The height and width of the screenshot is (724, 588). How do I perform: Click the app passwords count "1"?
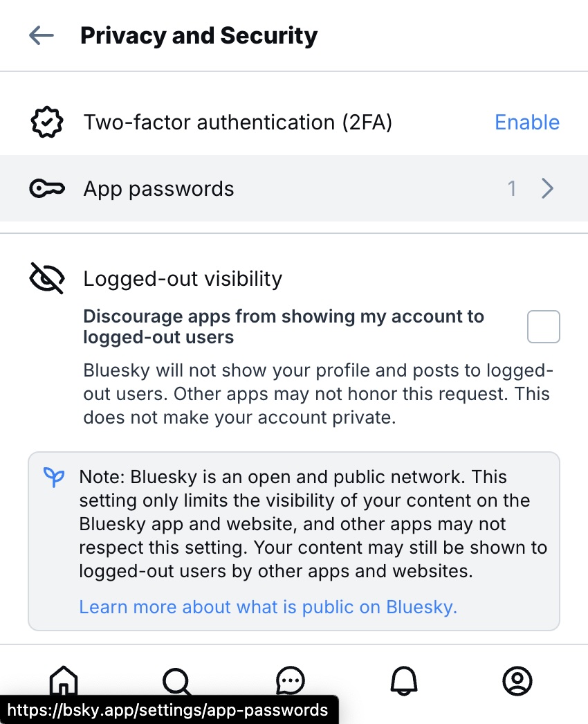(512, 189)
